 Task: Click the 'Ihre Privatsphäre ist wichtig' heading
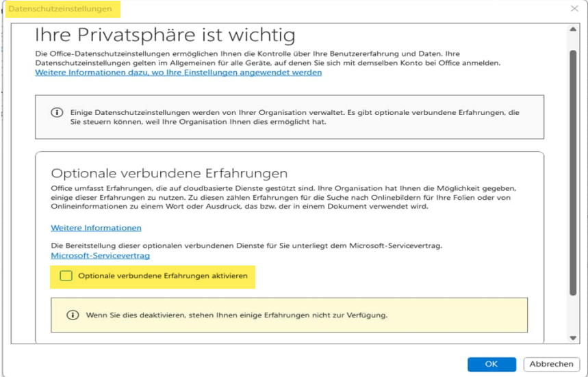point(165,35)
